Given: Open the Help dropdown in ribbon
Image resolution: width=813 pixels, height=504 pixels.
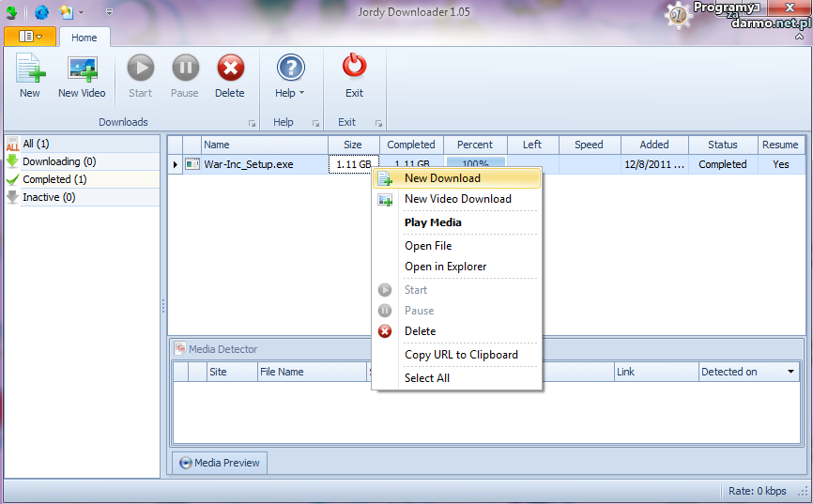Looking at the screenshot, I should click(290, 76).
